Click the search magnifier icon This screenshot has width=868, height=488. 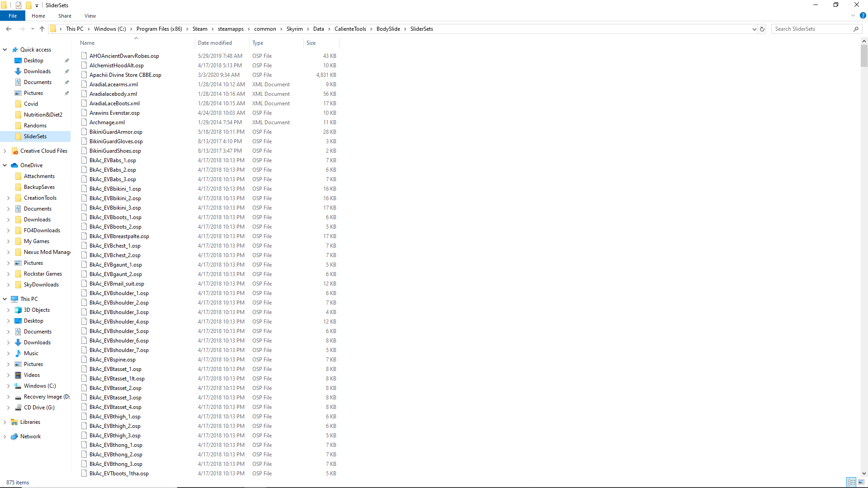click(856, 29)
